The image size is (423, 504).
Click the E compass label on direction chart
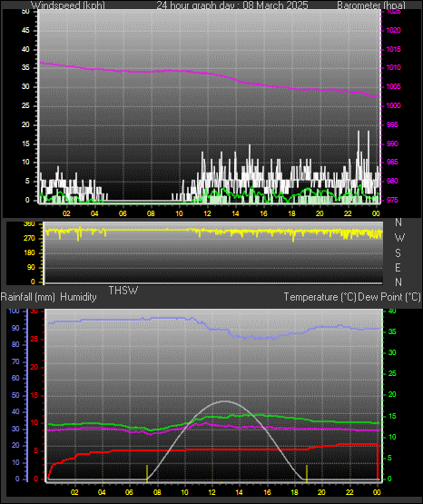(398, 267)
